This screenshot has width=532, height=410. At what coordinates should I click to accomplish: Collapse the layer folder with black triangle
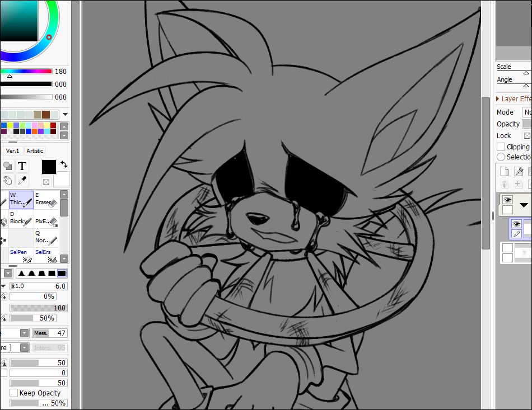coord(524,205)
